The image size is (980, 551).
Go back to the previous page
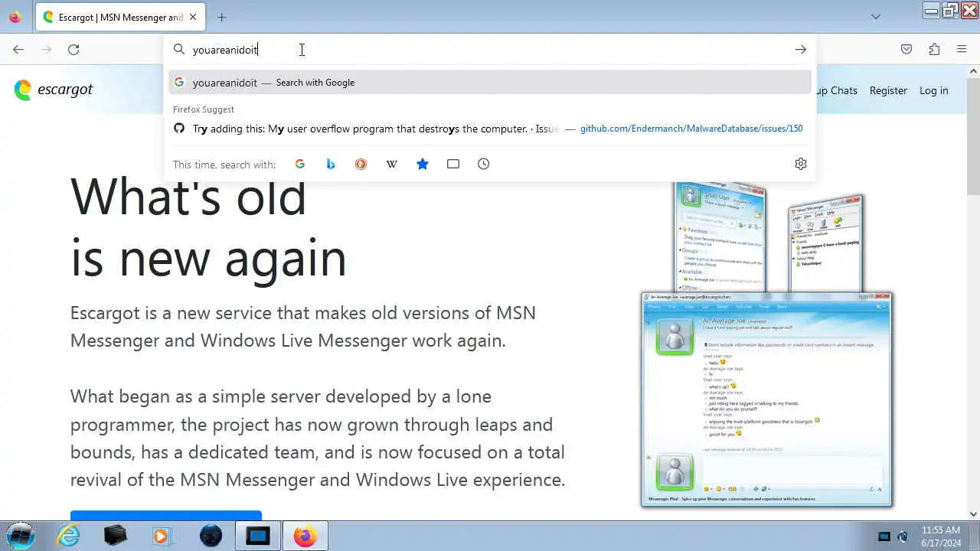(18, 50)
